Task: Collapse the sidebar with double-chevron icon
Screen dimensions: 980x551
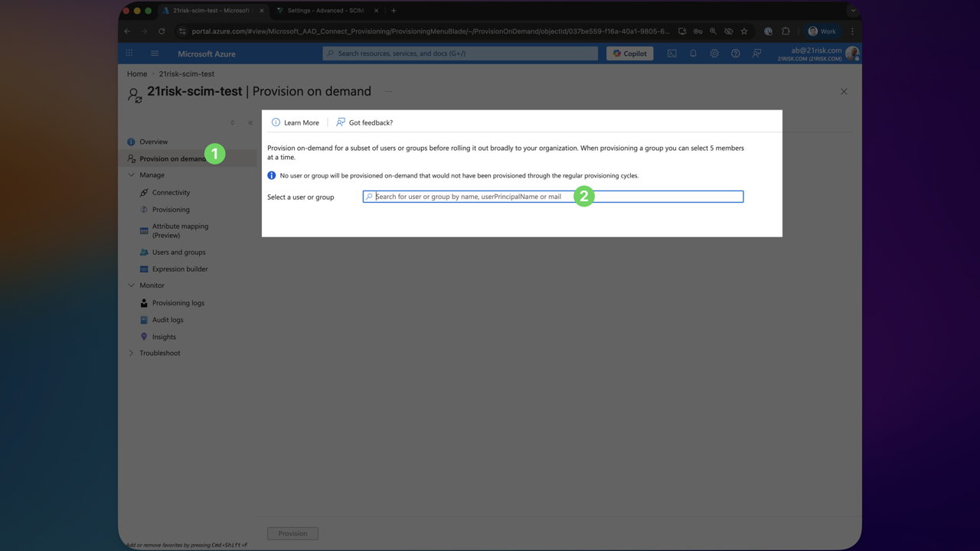Action: [x=250, y=122]
